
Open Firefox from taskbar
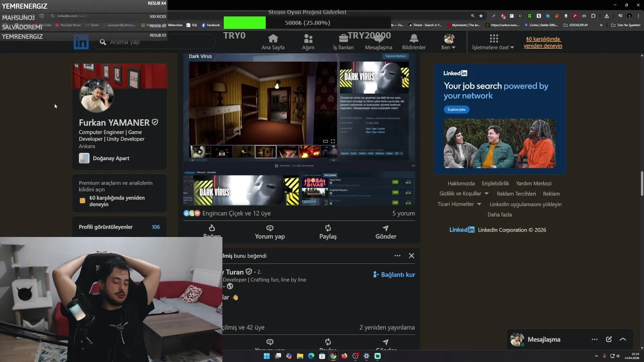coord(344,356)
